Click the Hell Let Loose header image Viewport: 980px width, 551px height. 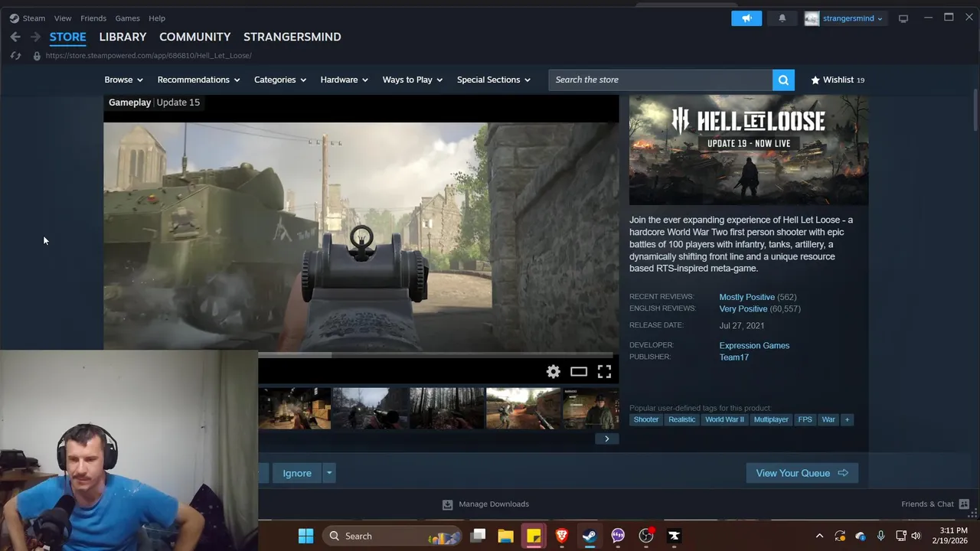(x=749, y=150)
